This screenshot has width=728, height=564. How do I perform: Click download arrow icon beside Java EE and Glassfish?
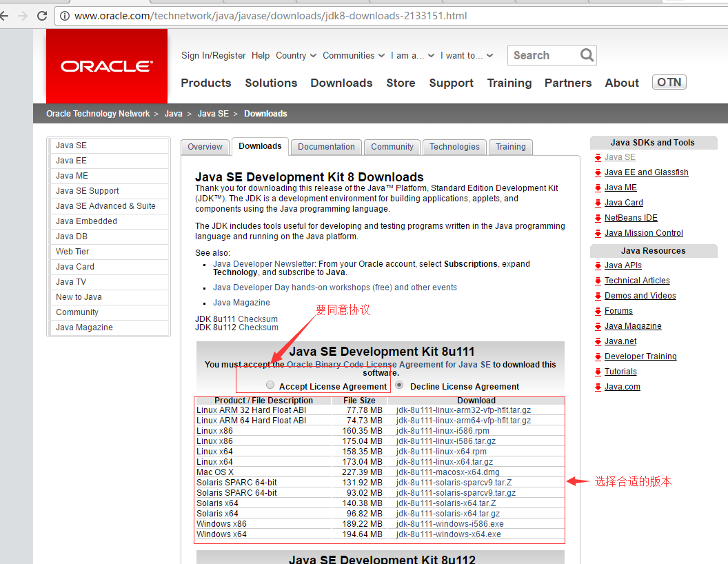[x=598, y=172]
